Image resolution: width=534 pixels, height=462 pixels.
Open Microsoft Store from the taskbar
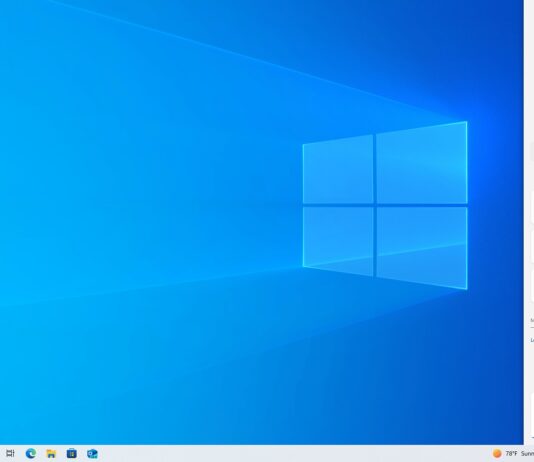tap(72, 453)
